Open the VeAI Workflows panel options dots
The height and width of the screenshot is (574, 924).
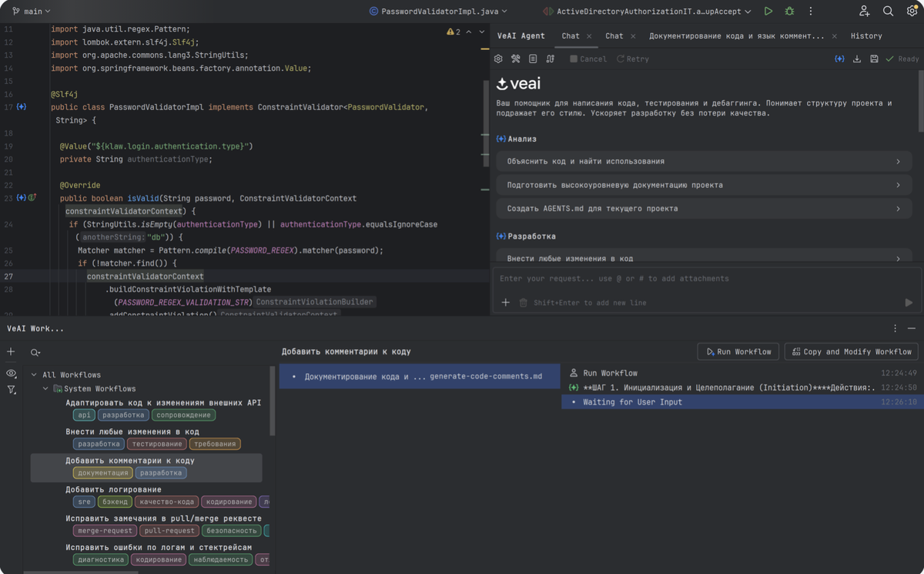click(895, 328)
